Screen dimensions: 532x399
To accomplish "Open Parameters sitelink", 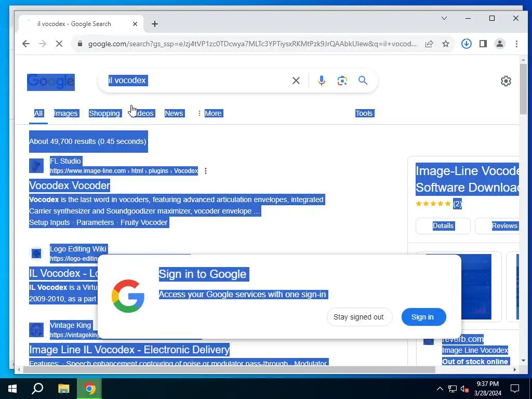I will point(95,222).
